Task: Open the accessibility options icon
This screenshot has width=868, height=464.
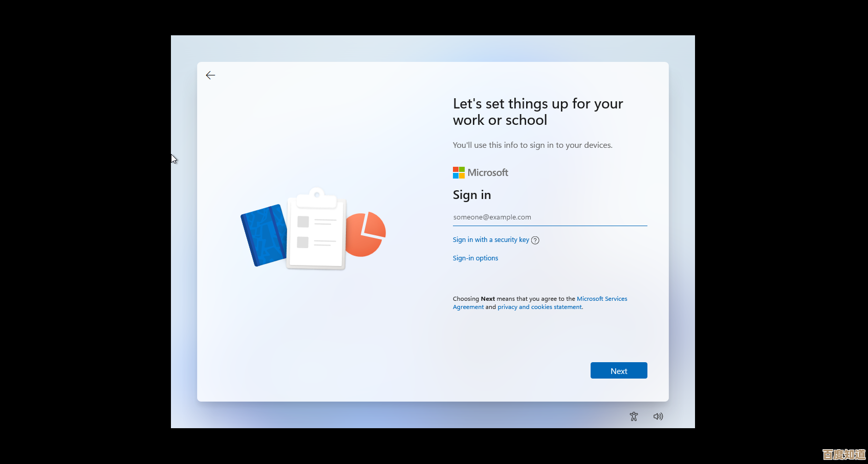Action: pyautogui.click(x=634, y=416)
